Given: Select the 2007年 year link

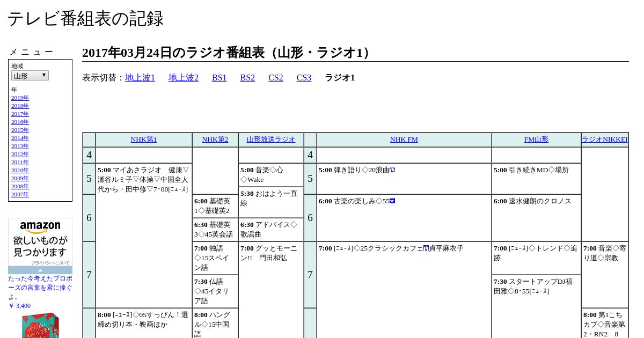Looking at the screenshot, I should [20, 194].
